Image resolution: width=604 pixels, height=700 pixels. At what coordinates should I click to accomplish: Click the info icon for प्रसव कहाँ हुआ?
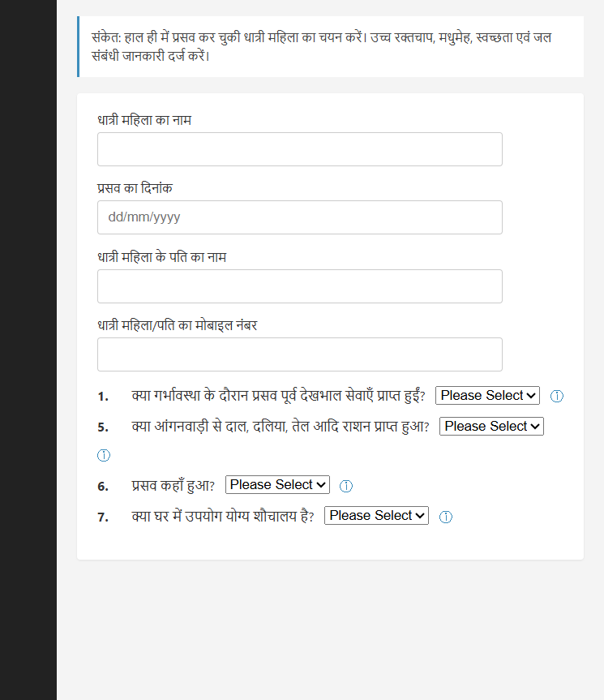point(346,485)
